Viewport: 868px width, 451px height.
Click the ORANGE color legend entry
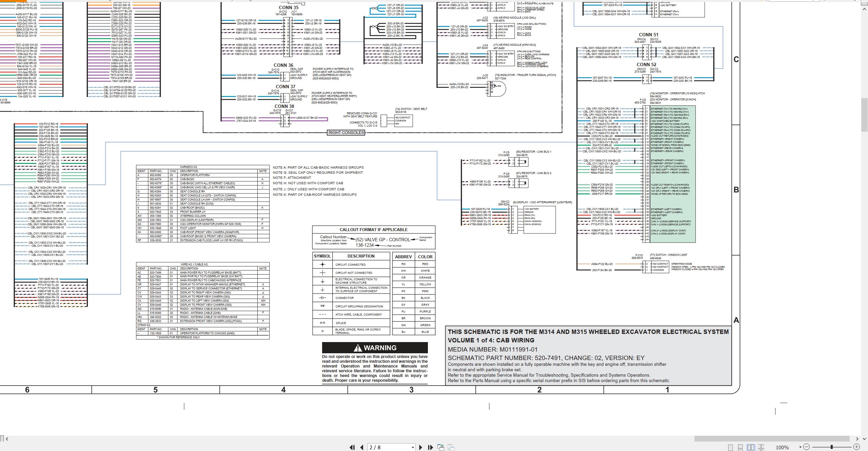click(425, 278)
